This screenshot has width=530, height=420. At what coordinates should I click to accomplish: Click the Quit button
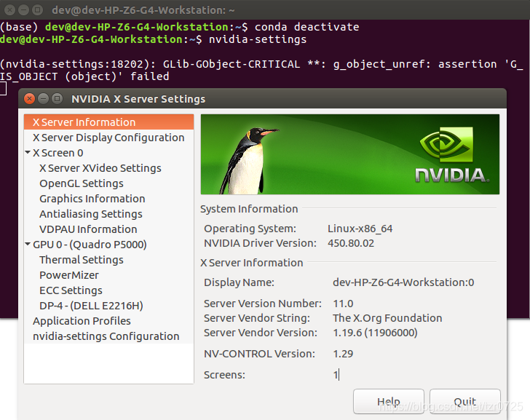click(x=464, y=401)
